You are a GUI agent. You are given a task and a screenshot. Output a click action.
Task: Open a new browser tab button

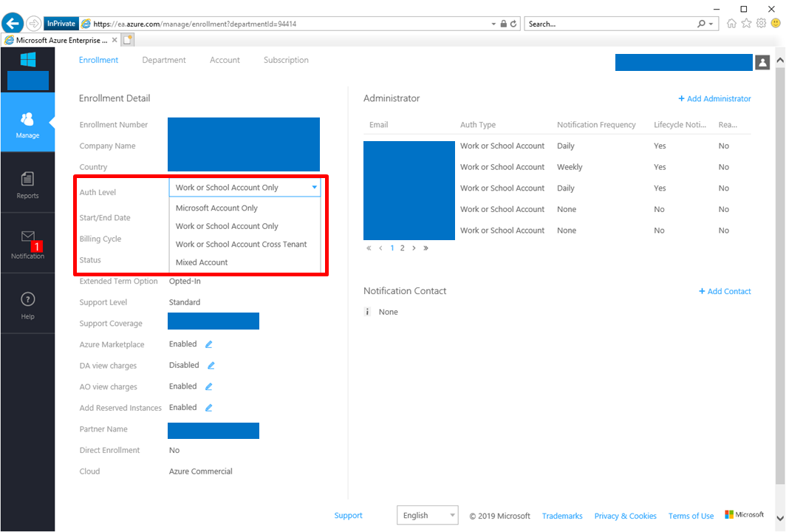[x=128, y=40]
